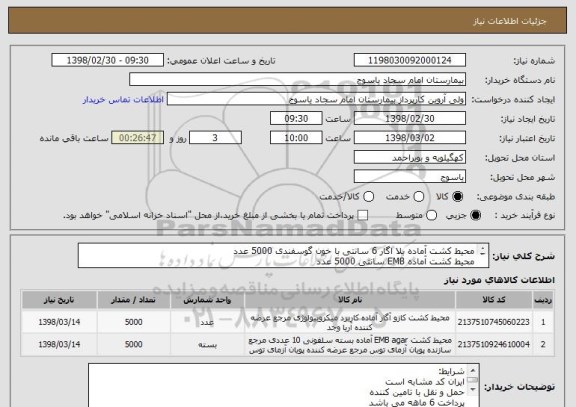Click the شماره نیاز number field

pos(410,60)
